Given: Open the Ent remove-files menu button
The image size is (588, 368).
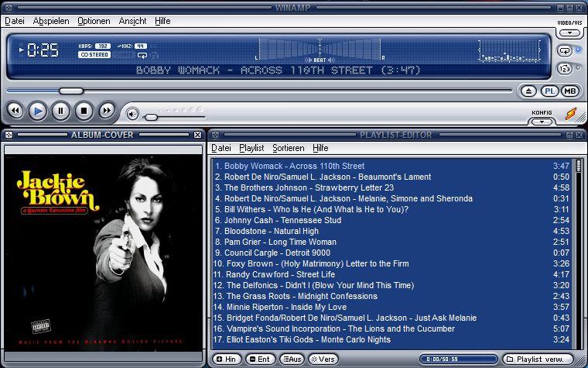Looking at the screenshot, I should [260, 359].
